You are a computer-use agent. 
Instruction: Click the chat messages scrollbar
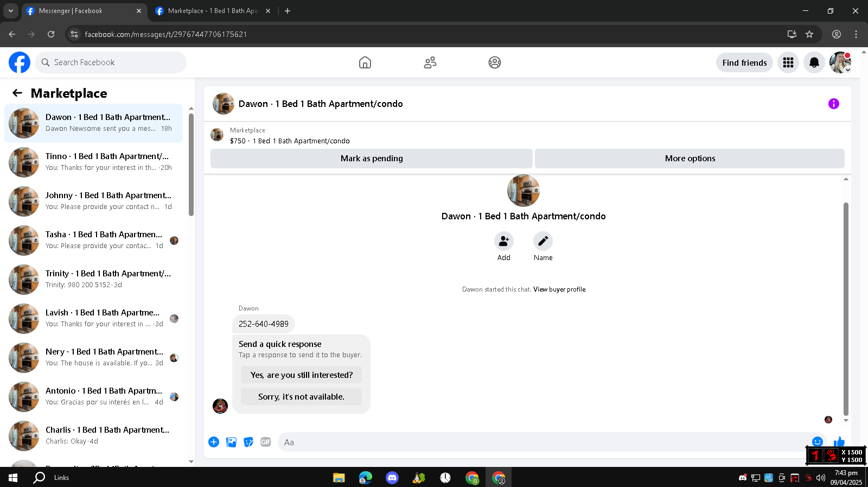click(x=846, y=309)
